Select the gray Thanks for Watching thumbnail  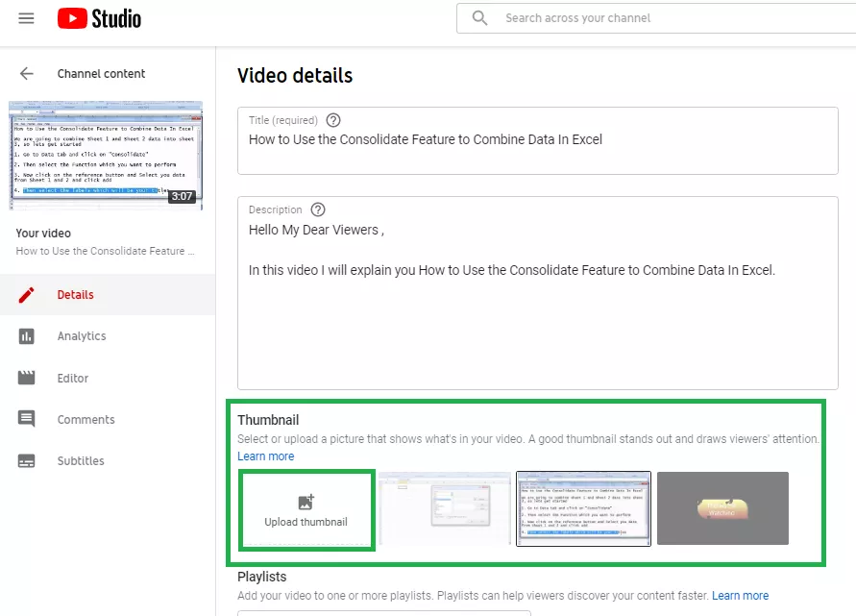722,508
